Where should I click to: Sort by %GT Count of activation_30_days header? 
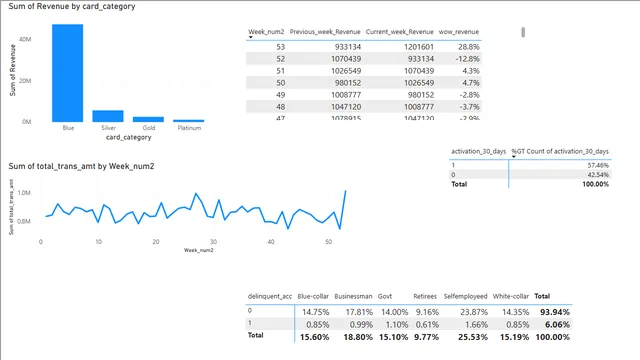pyautogui.click(x=560, y=151)
